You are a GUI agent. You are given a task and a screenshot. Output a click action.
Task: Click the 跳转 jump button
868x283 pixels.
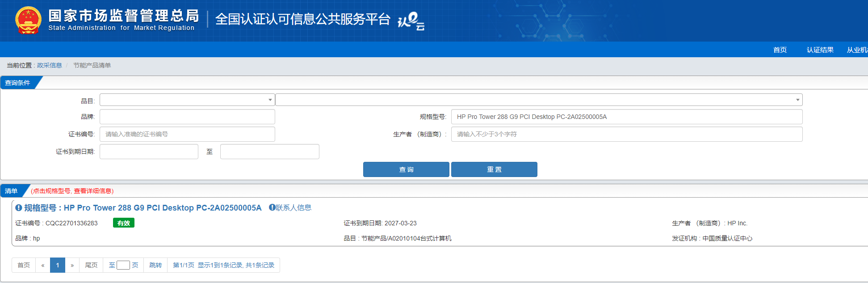[x=155, y=265]
